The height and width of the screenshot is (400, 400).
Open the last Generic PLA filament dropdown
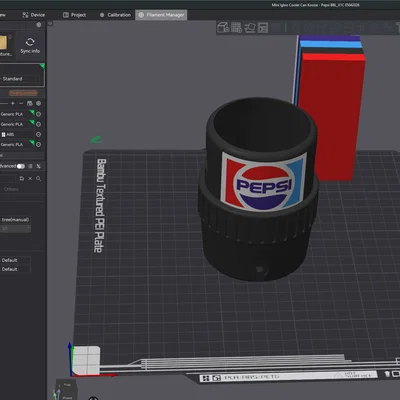pos(17,145)
